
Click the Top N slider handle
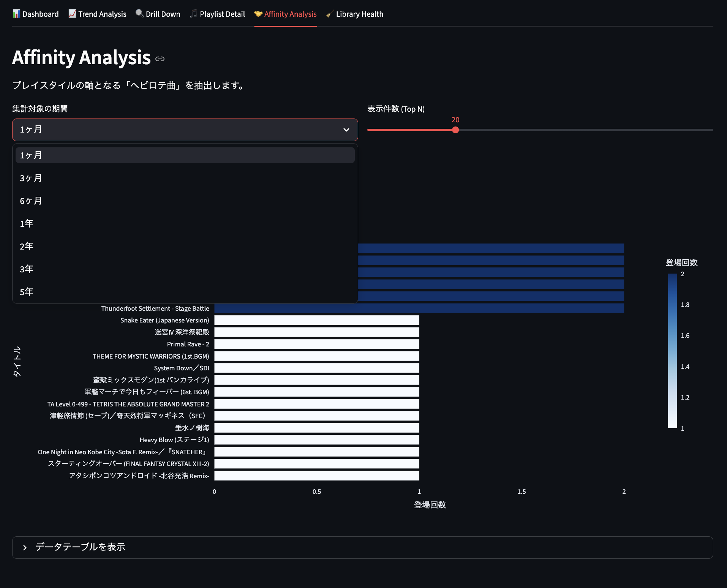click(455, 130)
